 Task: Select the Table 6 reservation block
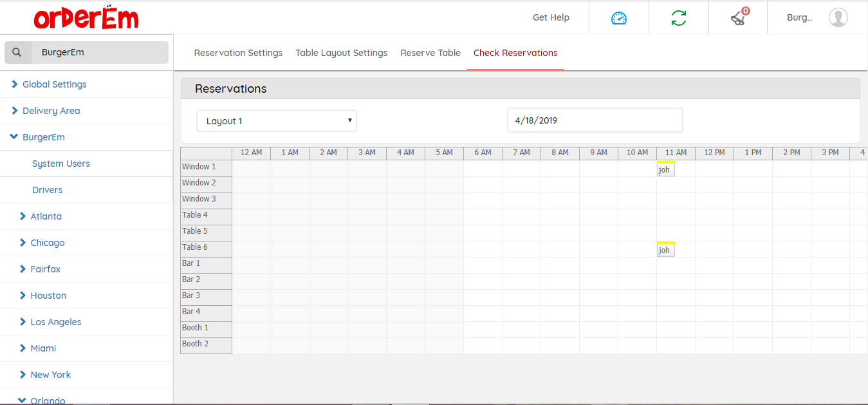pos(665,250)
